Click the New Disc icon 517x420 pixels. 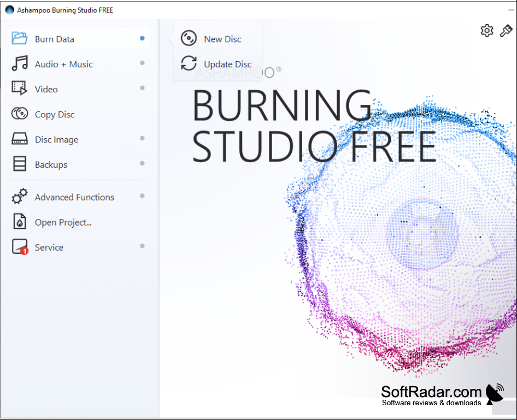pos(189,38)
